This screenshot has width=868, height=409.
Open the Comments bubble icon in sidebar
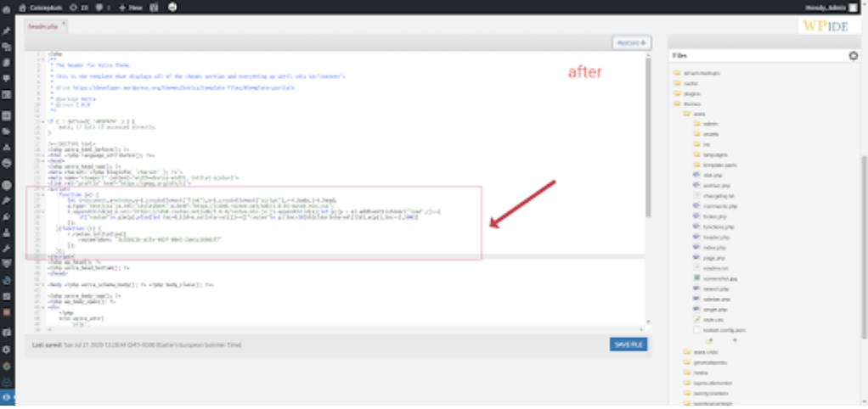pyautogui.click(x=7, y=78)
